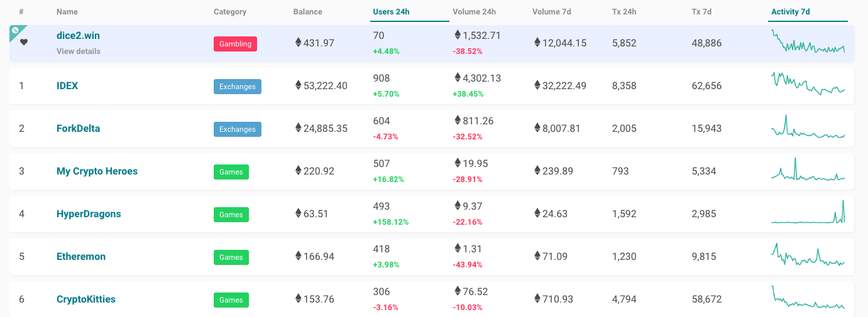Image resolution: width=868 pixels, height=317 pixels.
Task: Click Games tag in Etheremon row
Action: (x=231, y=257)
